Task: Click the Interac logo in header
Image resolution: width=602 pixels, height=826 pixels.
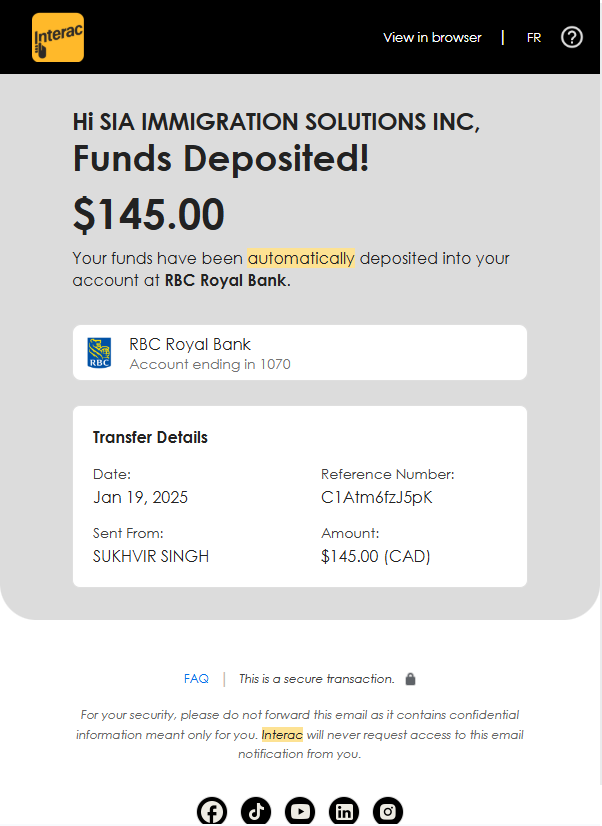Action: (x=58, y=37)
